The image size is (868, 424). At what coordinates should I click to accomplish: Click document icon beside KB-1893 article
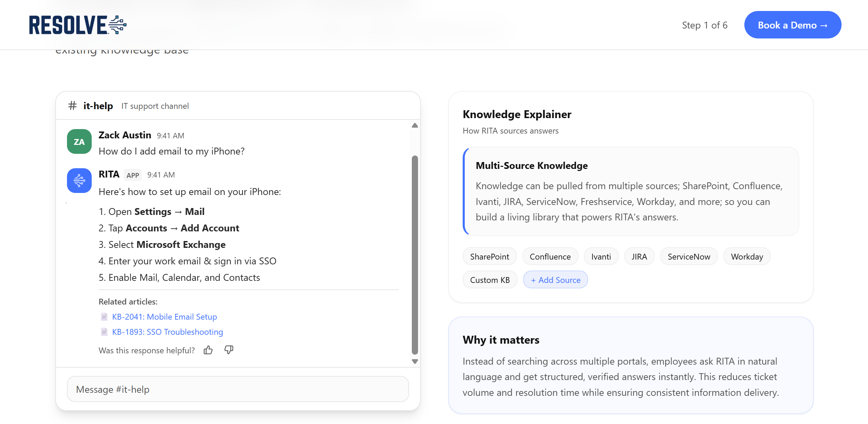click(104, 332)
